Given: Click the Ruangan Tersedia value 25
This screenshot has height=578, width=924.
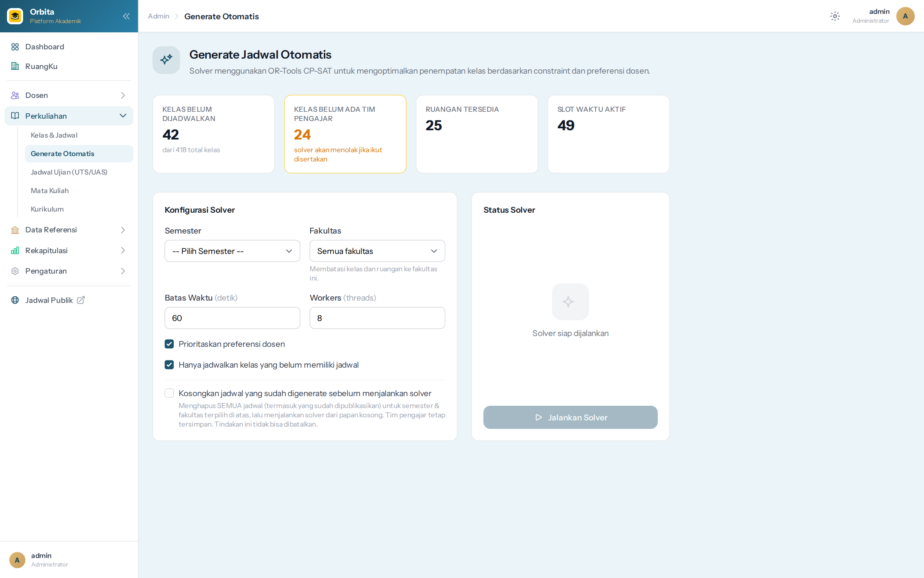Looking at the screenshot, I should pos(434,125).
